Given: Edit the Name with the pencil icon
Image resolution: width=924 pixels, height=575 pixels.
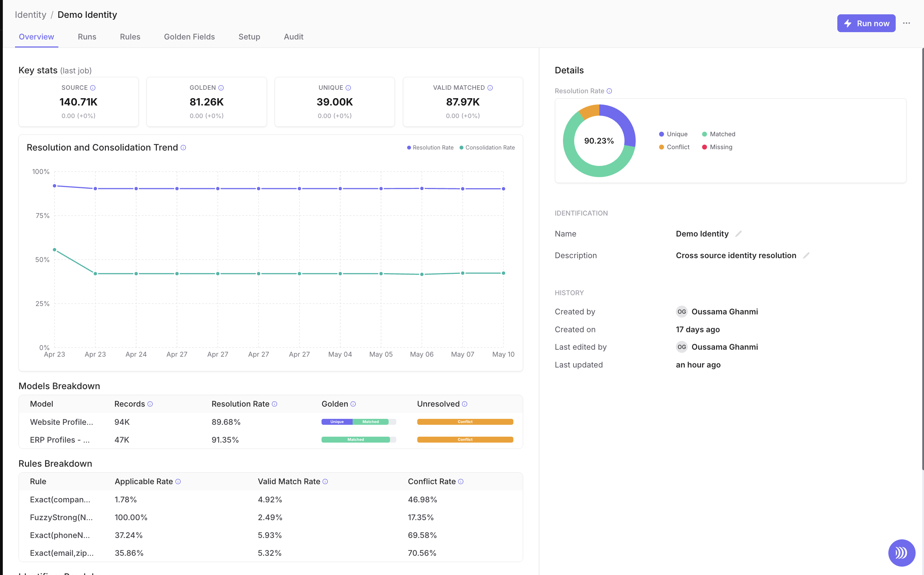Looking at the screenshot, I should [738, 234].
